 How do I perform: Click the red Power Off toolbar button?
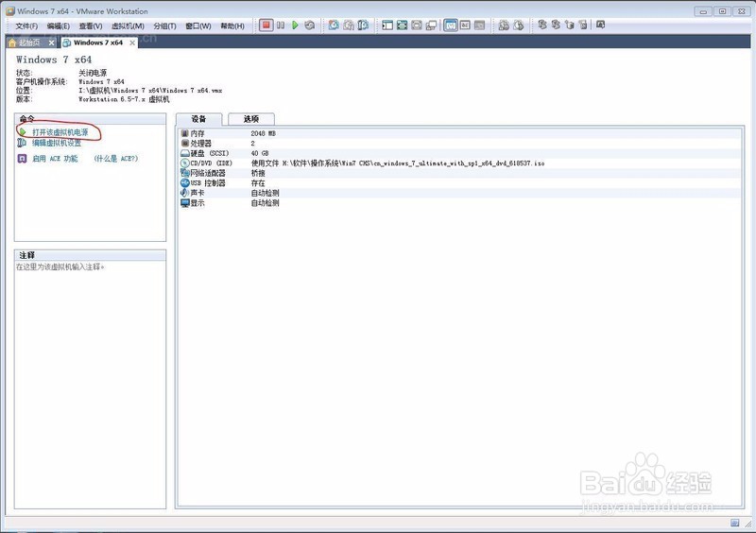[266, 26]
